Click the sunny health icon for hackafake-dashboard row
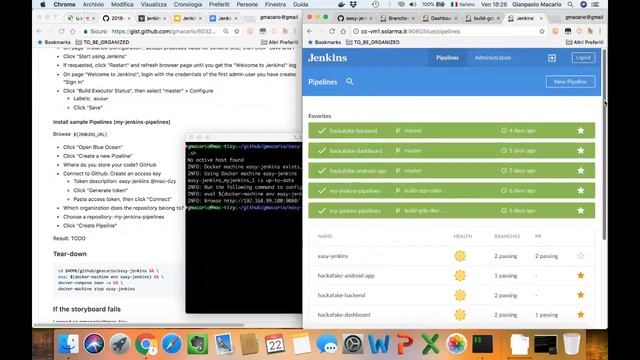The height and width of the screenshot is (360, 640). (460, 315)
